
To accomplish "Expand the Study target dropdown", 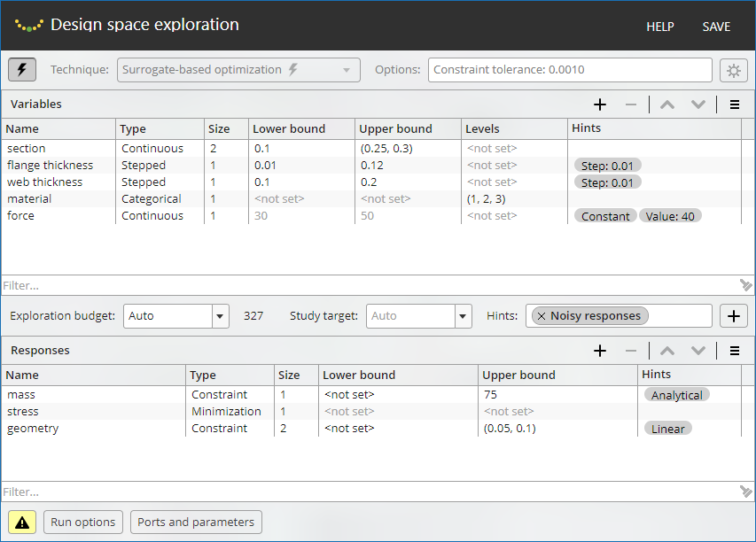I will 463,316.
